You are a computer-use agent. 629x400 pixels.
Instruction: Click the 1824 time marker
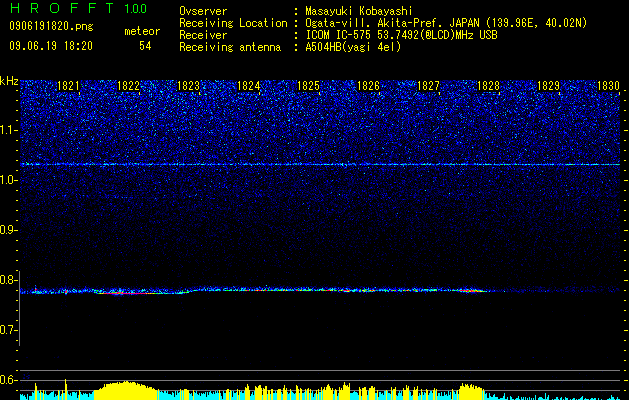(248, 86)
